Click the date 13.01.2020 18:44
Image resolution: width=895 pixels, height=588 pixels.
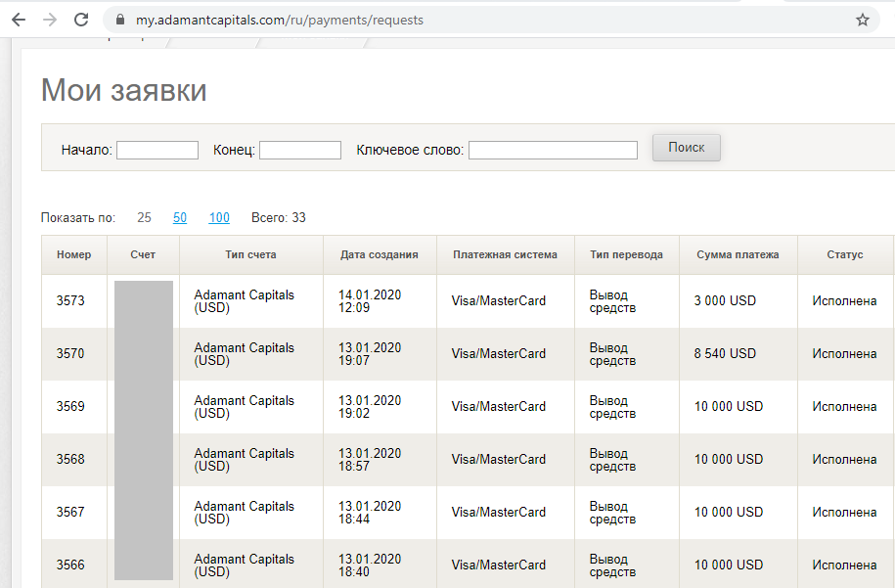[370, 513]
